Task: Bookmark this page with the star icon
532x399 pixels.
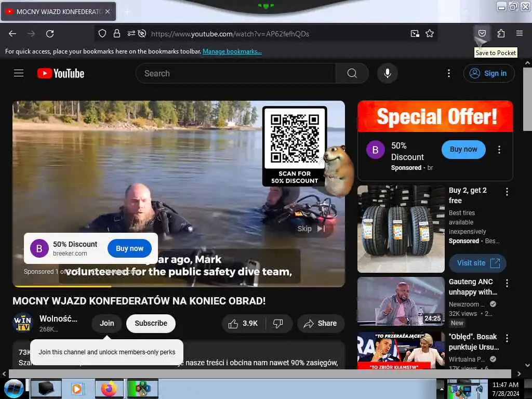Action: (430, 34)
